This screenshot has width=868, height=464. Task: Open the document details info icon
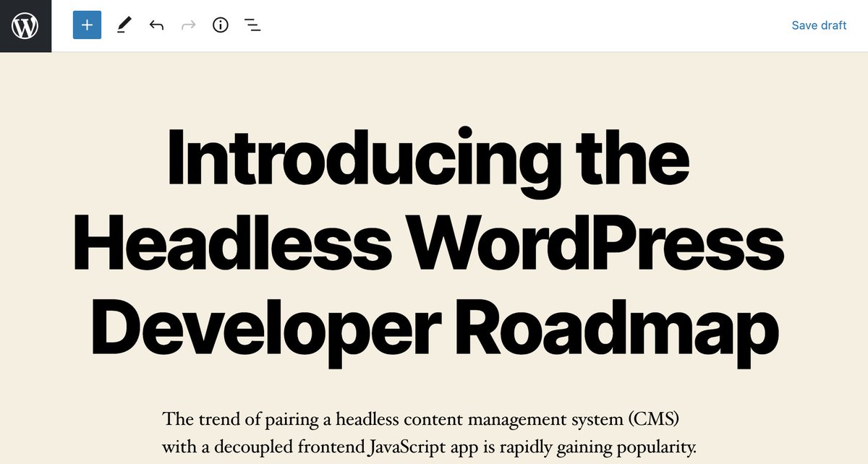pos(220,25)
